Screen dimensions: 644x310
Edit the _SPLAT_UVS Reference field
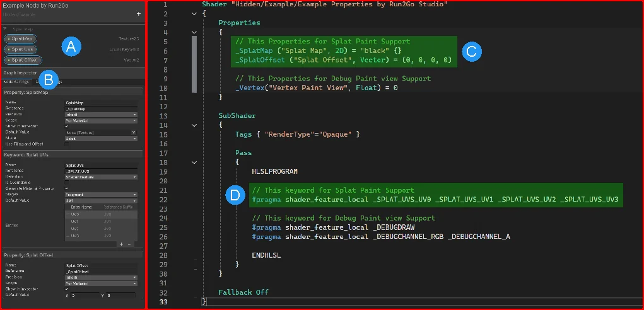(101, 171)
